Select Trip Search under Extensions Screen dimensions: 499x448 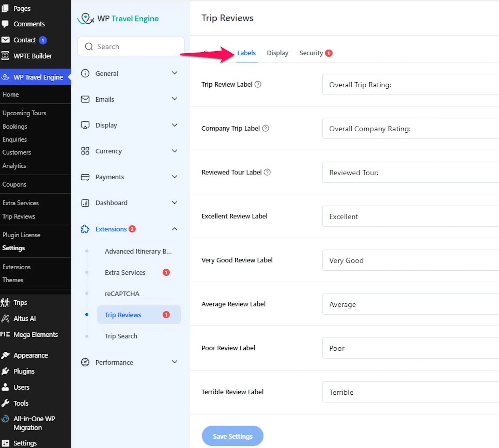(x=121, y=336)
